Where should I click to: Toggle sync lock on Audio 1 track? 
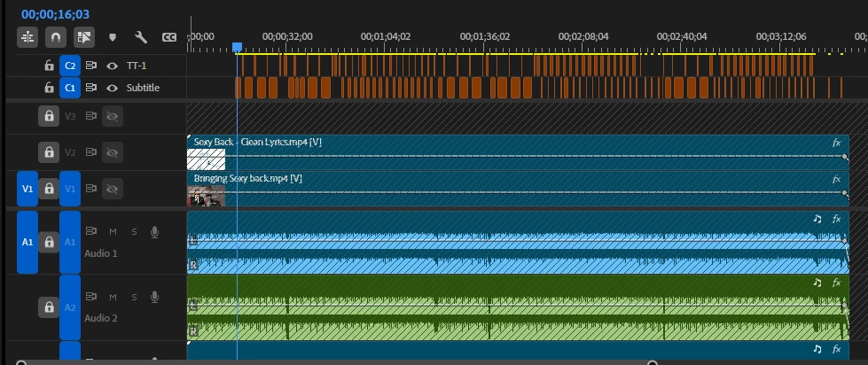(91, 231)
